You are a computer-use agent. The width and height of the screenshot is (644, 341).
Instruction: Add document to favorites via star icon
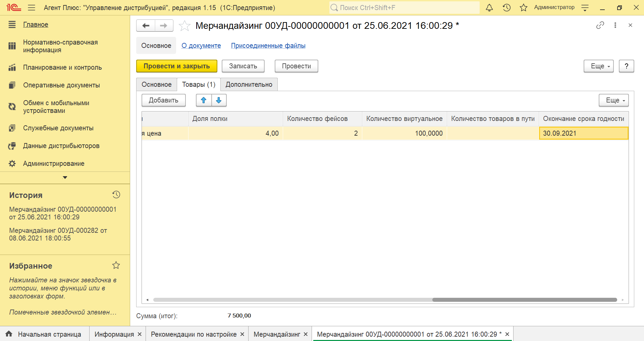184,26
